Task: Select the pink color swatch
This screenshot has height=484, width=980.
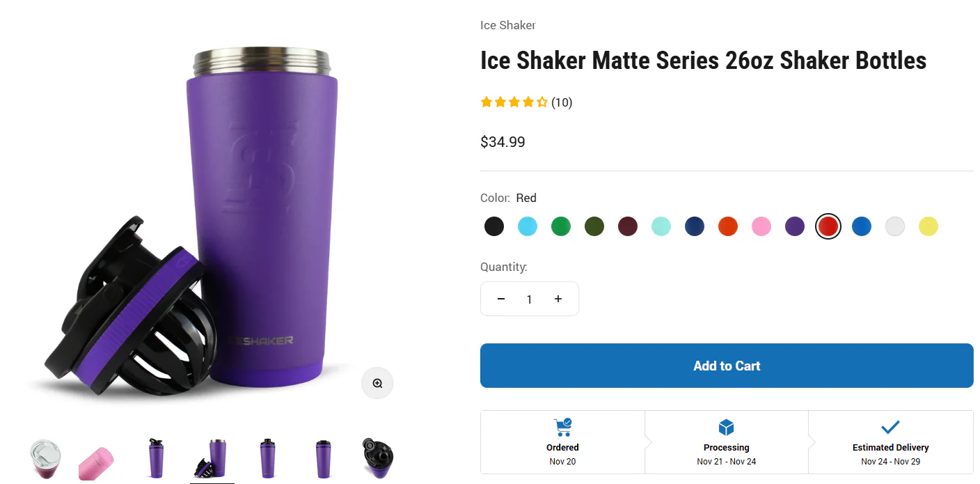Action: tap(761, 226)
